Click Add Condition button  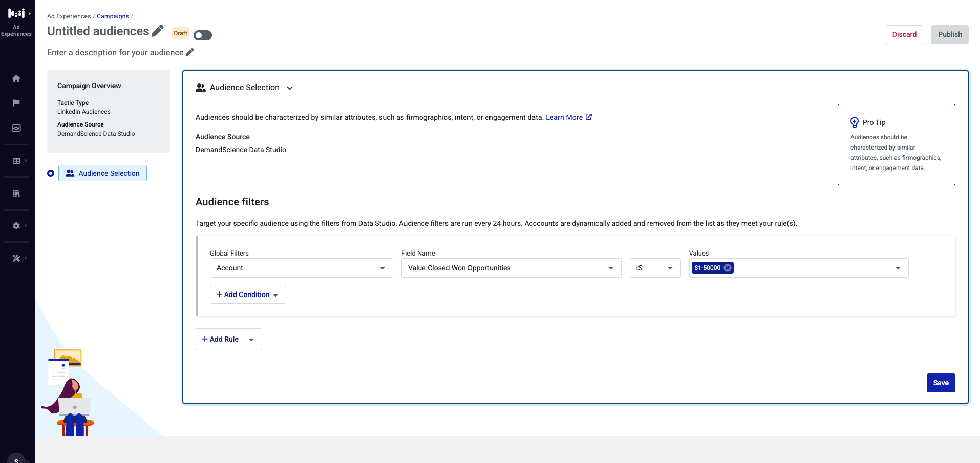coord(248,294)
